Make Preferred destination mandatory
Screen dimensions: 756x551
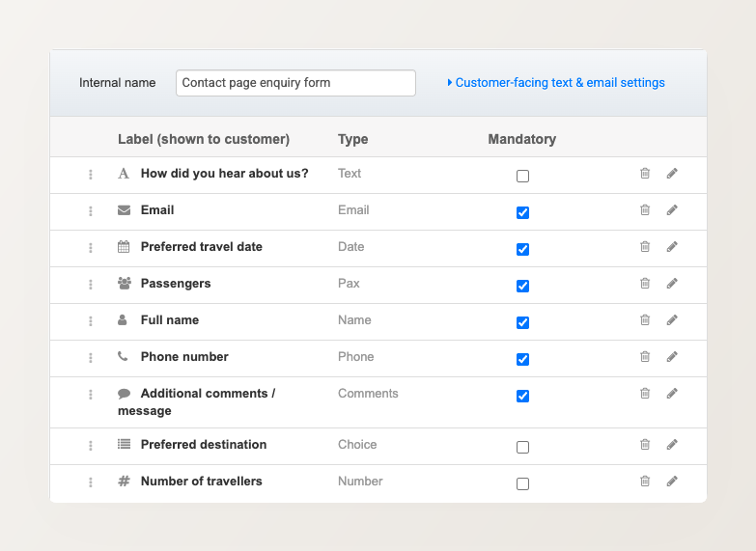click(x=522, y=447)
